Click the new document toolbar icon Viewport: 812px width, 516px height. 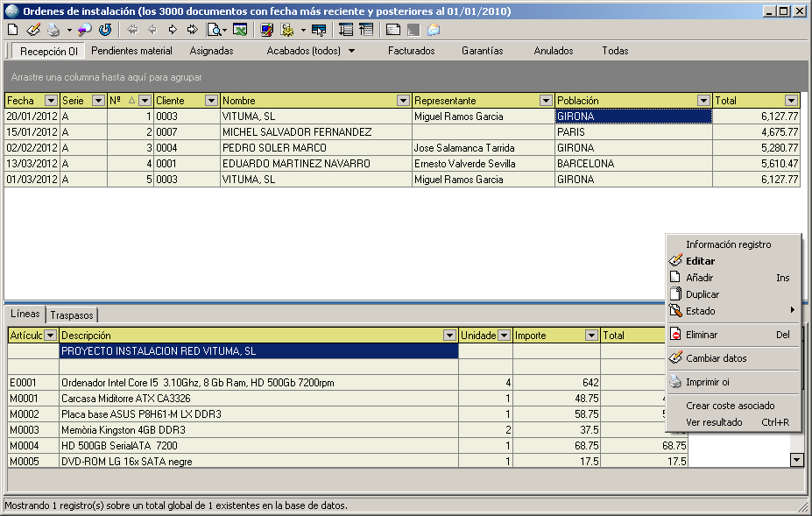(x=13, y=30)
